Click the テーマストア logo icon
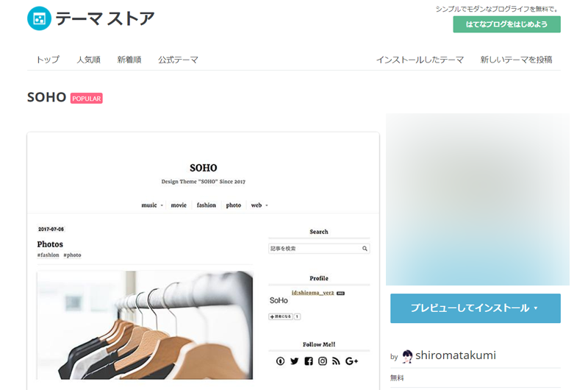Viewport: 588px width, 390px height. pos(39,18)
